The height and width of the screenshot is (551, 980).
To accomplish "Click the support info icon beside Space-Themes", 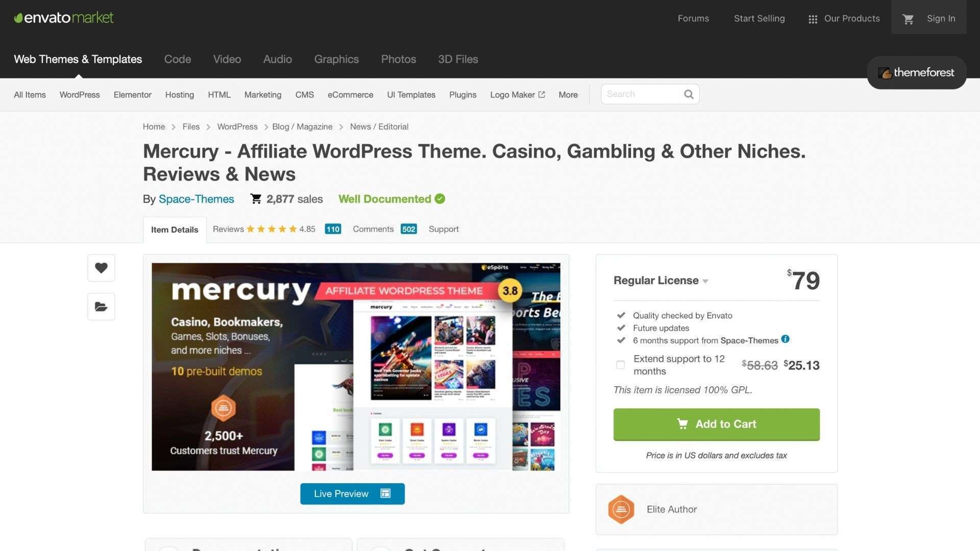I will [786, 339].
